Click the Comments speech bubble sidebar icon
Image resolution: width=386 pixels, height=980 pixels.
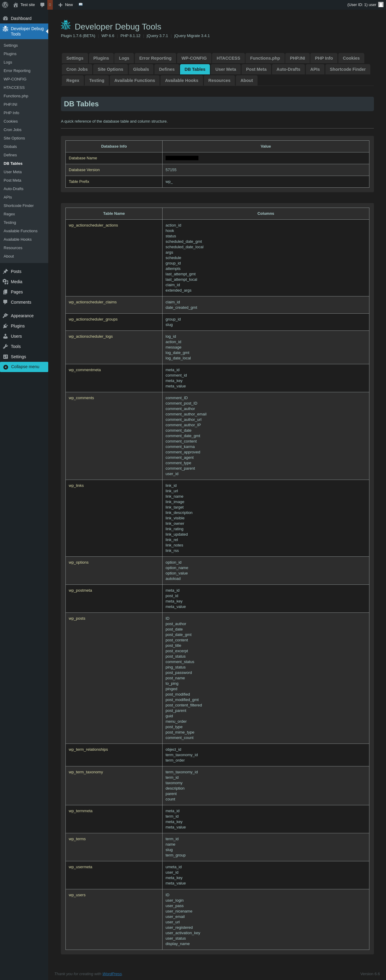coord(5,302)
